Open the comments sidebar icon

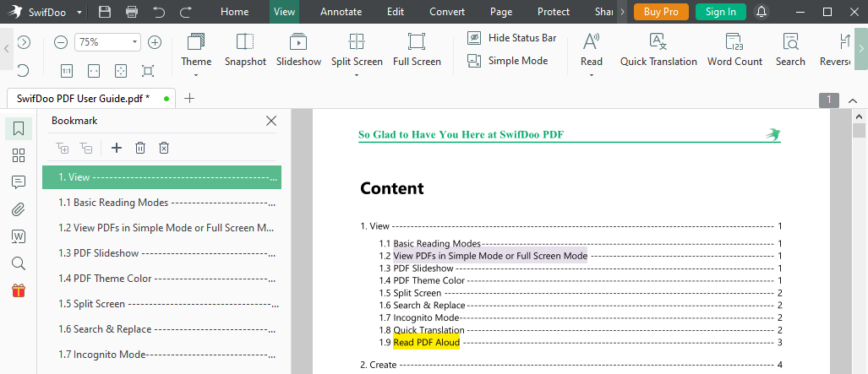pyautogui.click(x=19, y=182)
